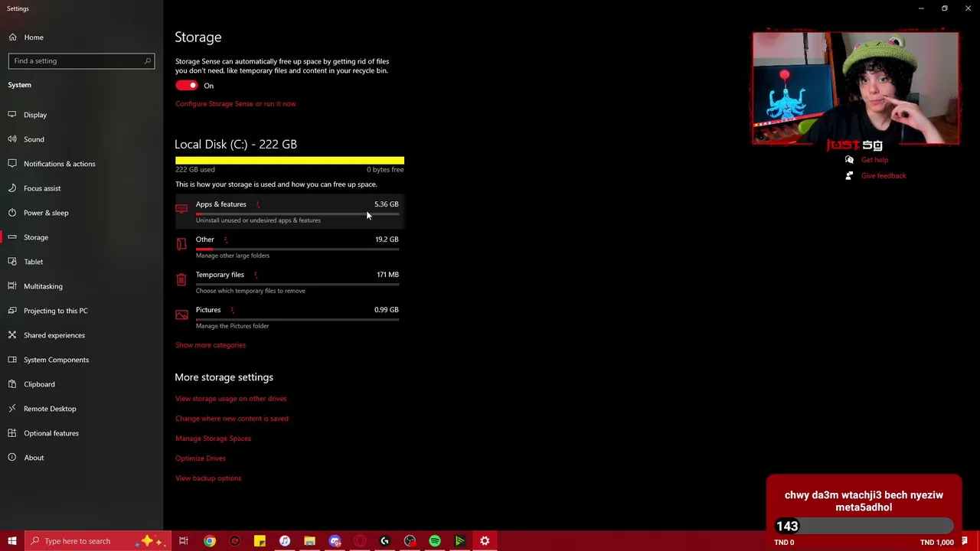980x551 pixels.
Task: Click Show more categories
Action: (211, 345)
